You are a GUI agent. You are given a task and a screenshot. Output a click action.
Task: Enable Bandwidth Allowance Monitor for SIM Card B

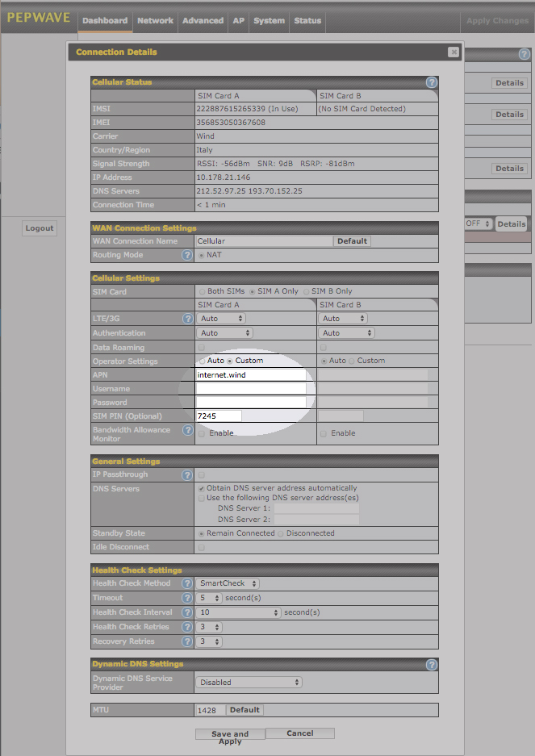point(324,433)
